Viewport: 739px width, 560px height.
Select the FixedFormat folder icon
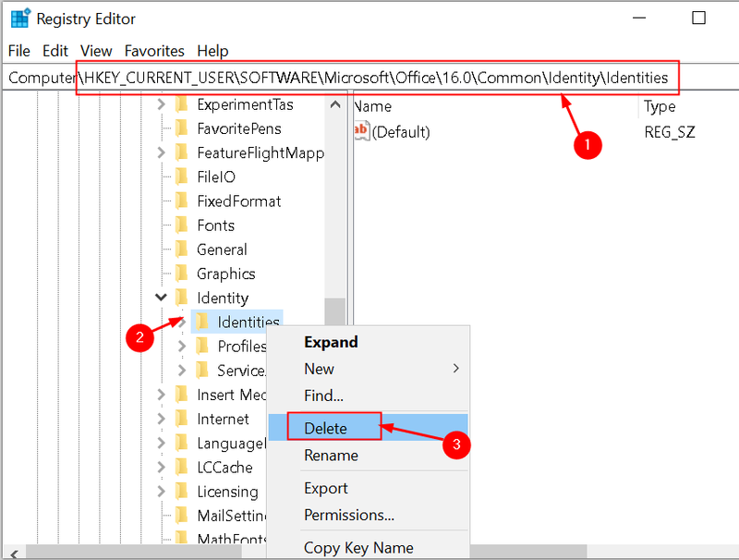click(x=181, y=201)
